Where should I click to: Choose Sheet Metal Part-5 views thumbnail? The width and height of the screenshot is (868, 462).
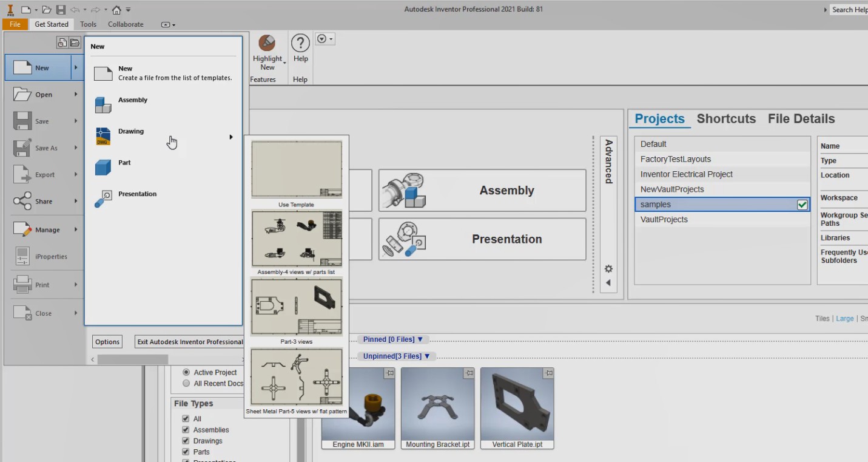coord(297,376)
